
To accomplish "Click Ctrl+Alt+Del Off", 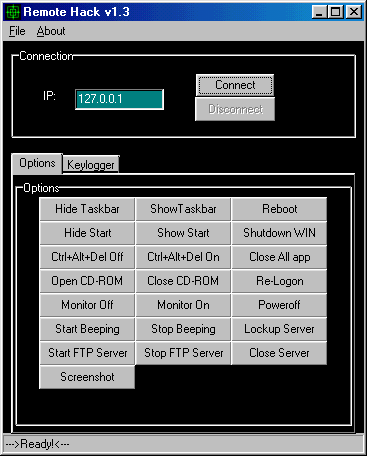I will click(87, 257).
